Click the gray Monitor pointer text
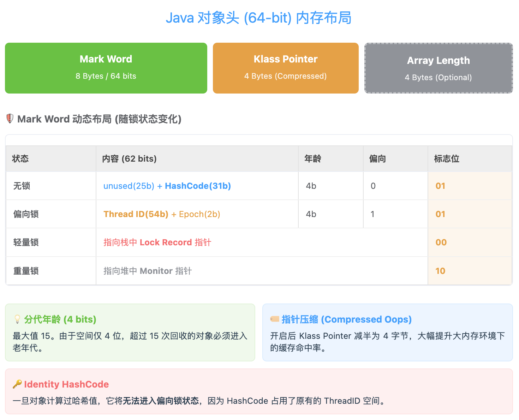 click(x=148, y=271)
